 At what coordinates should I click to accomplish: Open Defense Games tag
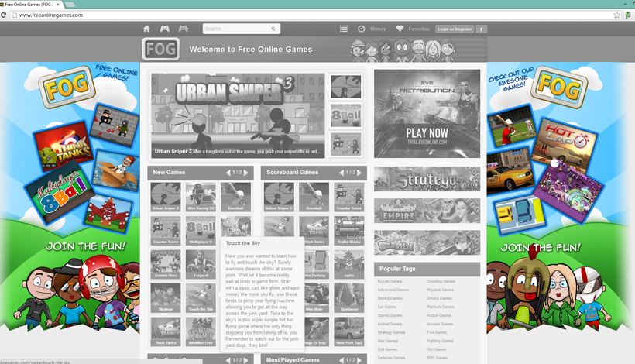coord(391,358)
